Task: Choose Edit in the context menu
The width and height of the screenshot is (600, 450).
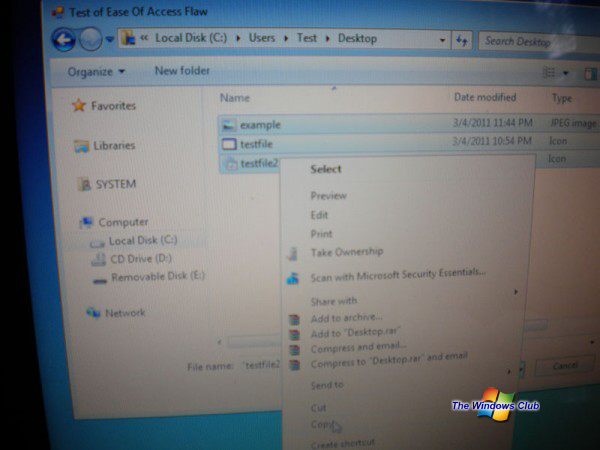Action: click(319, 215)
